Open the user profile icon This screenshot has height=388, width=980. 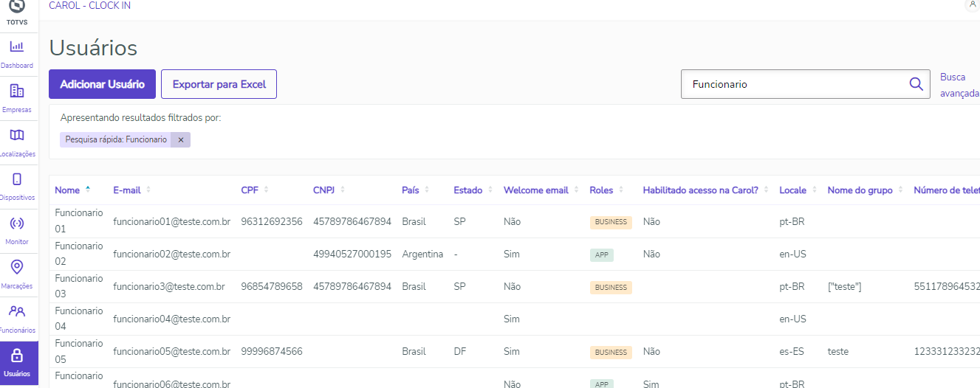coord(972,5)
